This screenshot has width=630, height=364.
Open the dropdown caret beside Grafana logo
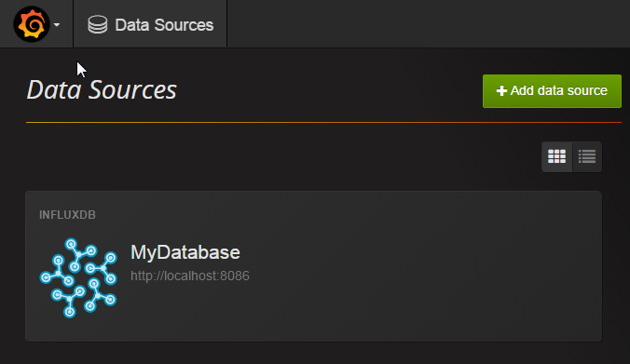pos(57,25)
